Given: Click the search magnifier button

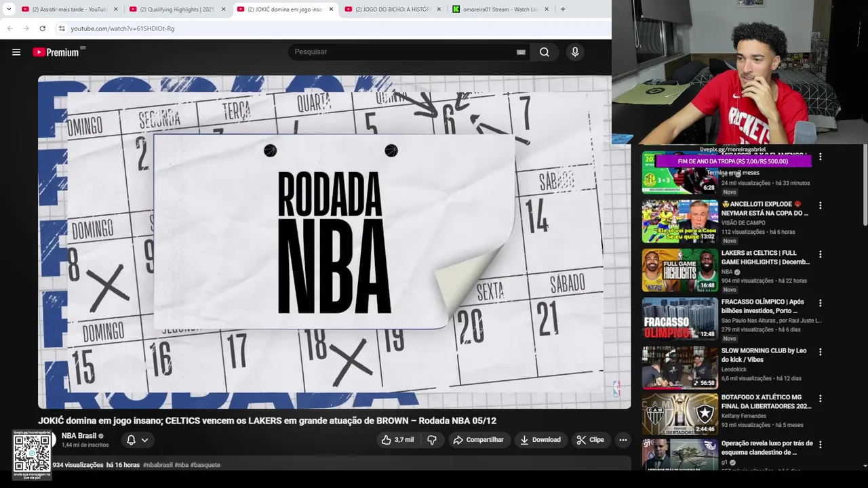Looking at the screenshot, I should tap(545, 52).
